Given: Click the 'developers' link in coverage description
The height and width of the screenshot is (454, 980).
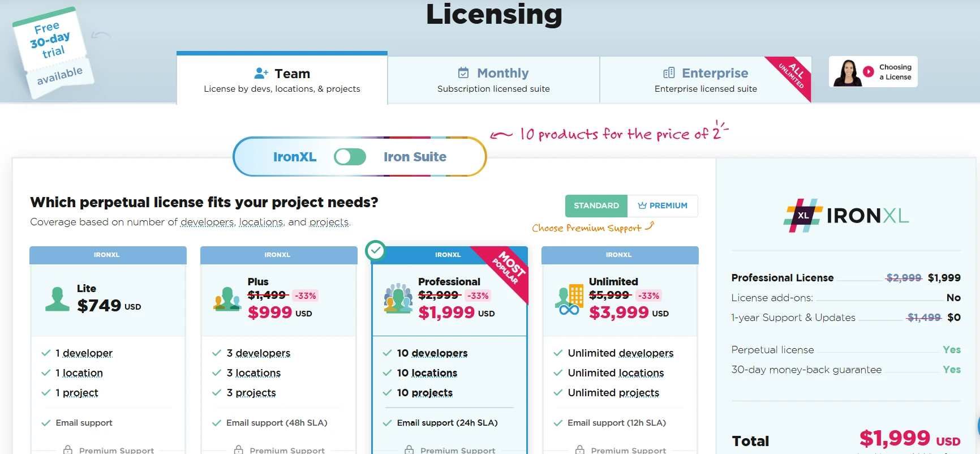Looking at the screenshot, I should (x=207, y=222).
